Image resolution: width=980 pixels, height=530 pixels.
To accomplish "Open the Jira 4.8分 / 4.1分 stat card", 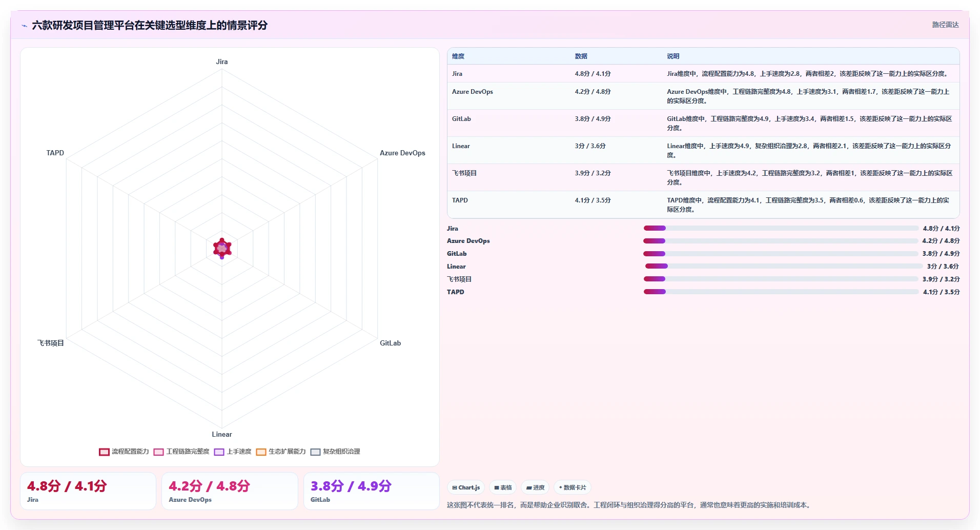I will coord(88,491).
